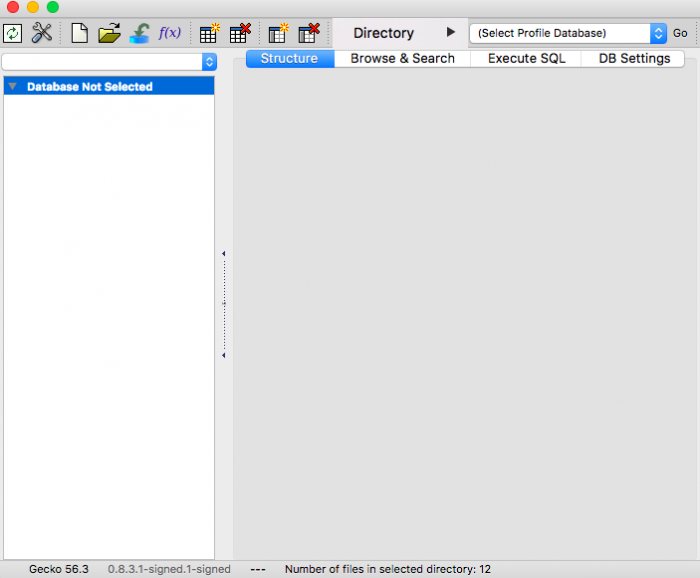Image resolution: width=700 pixels, height=578 pixels.
Task: Click the Create Table icon
Action: [209, 33]
